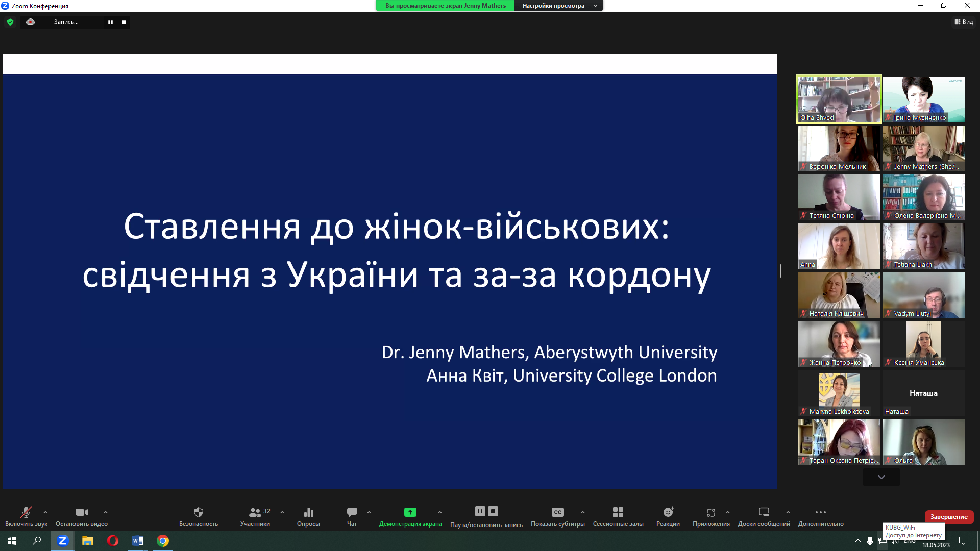
Task: Start sharing with Демонстрация экрана
Action: pyautogui.click(x=410, y=513)
